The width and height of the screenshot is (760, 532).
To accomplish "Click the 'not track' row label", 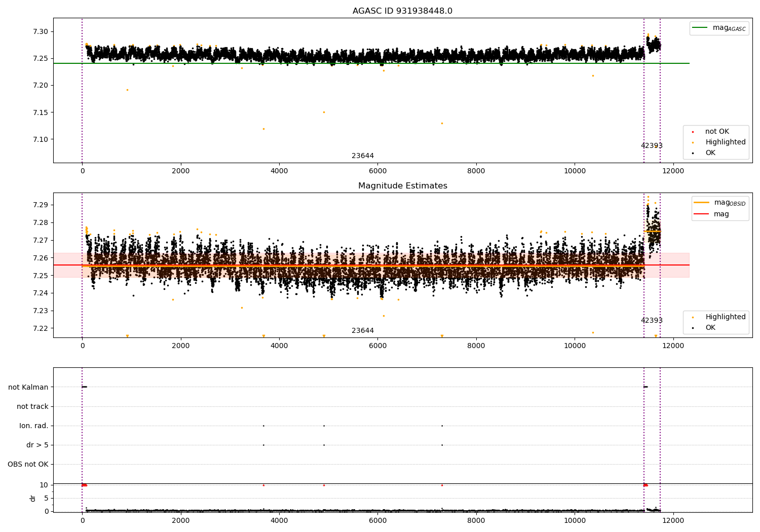I will 32,406.
